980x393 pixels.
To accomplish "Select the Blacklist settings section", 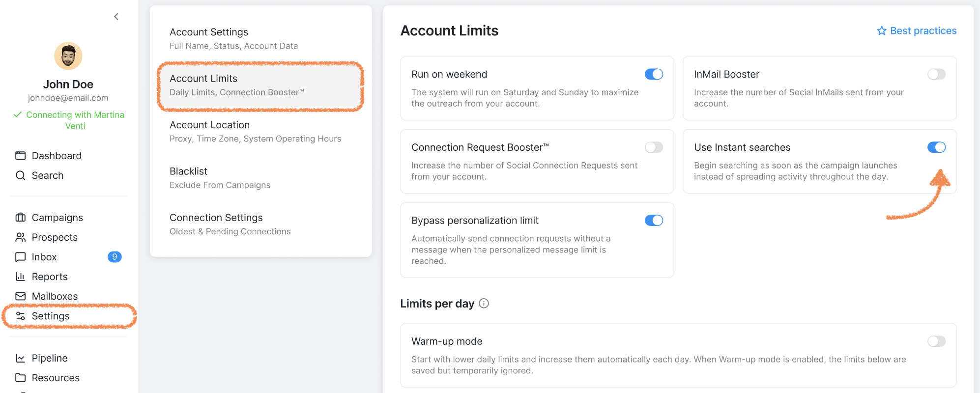I will (x=260, y=178).
